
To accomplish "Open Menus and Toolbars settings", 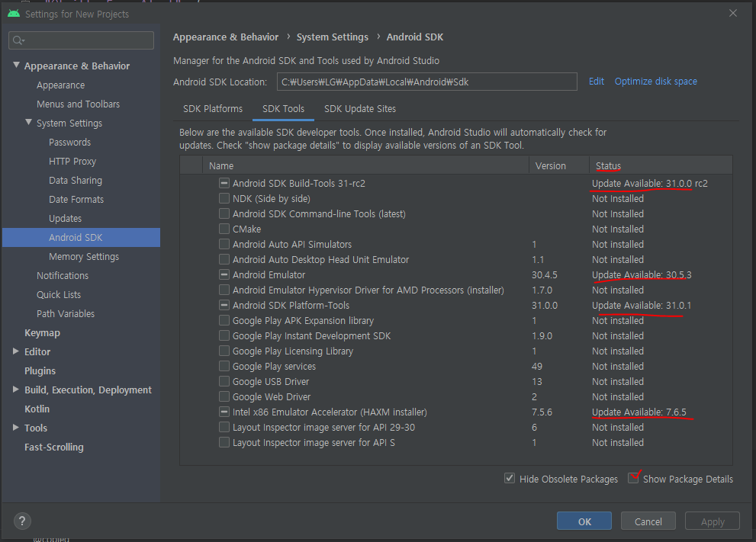I will click(78, 104).
